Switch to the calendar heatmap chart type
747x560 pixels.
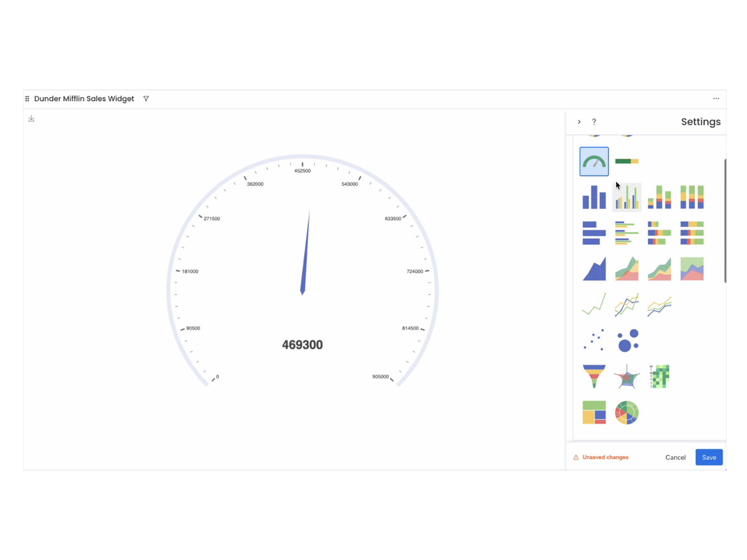pyautogui.click(x=659, y=376)
